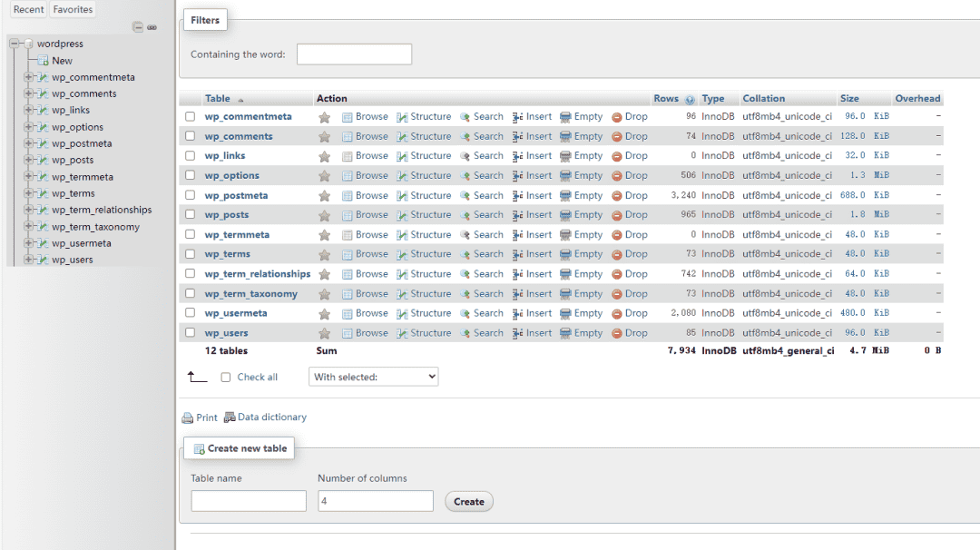
Task: Collapse the wordpress database tree node
Action: tap(15, 44)
